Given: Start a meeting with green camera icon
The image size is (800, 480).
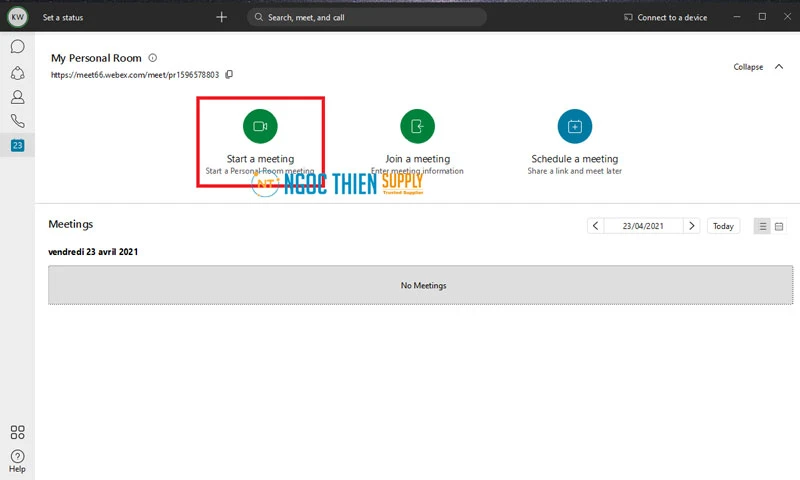Looking at the screenshot, I should click(x=260, y=126).
